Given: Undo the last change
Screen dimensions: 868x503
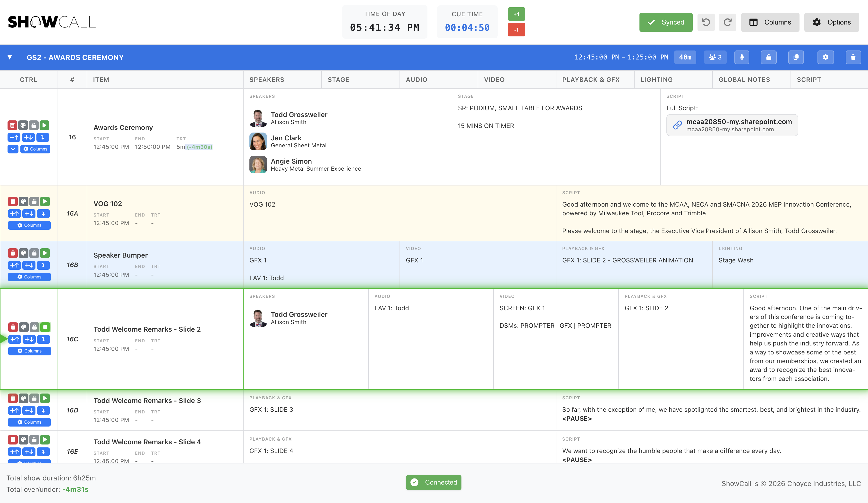Looking at the screenshot, I should pos(706,22).
